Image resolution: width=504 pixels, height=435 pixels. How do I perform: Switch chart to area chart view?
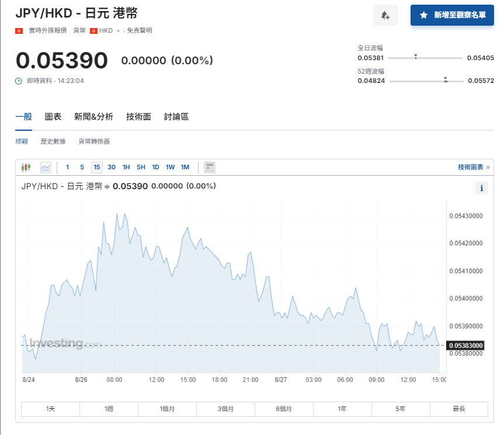(x=46, y=168)
